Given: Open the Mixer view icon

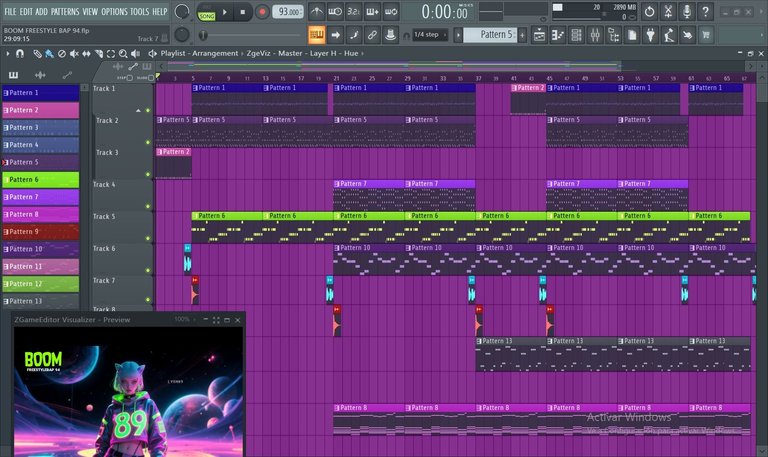Looking at the screenshot, I should pyautogui.click(x=595, y=35).
